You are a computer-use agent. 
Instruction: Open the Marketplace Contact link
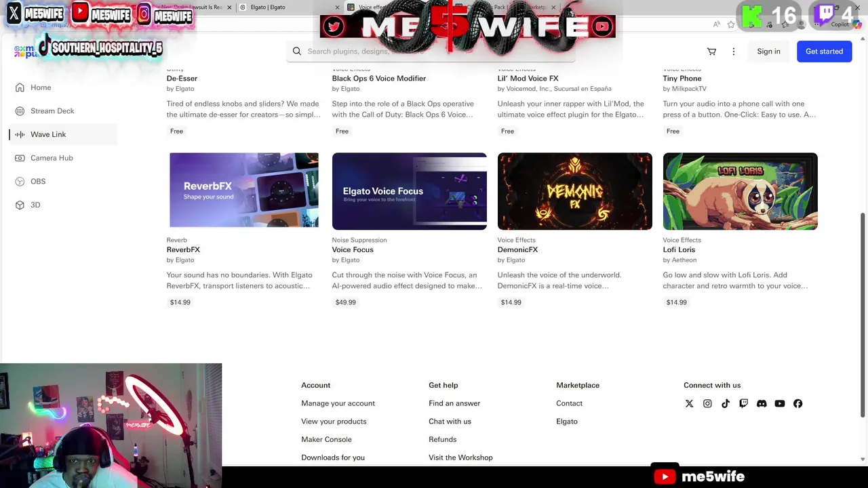tap(569, 403)
